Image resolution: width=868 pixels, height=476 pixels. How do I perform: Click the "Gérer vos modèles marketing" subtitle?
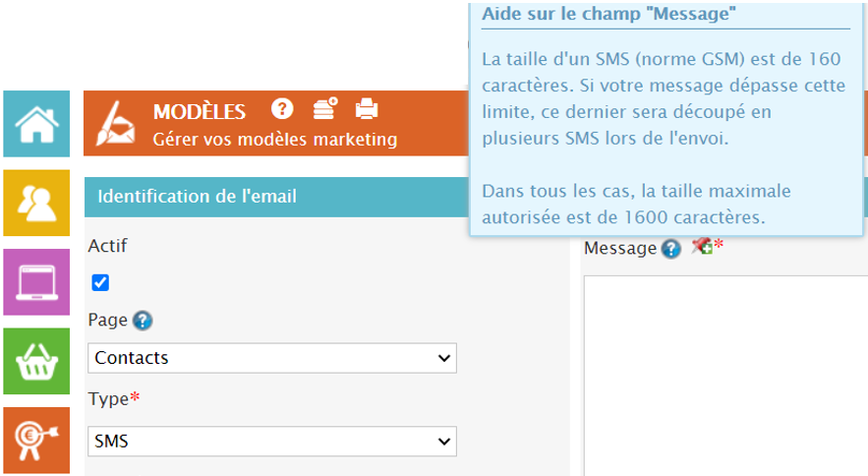tap(275, 140)
